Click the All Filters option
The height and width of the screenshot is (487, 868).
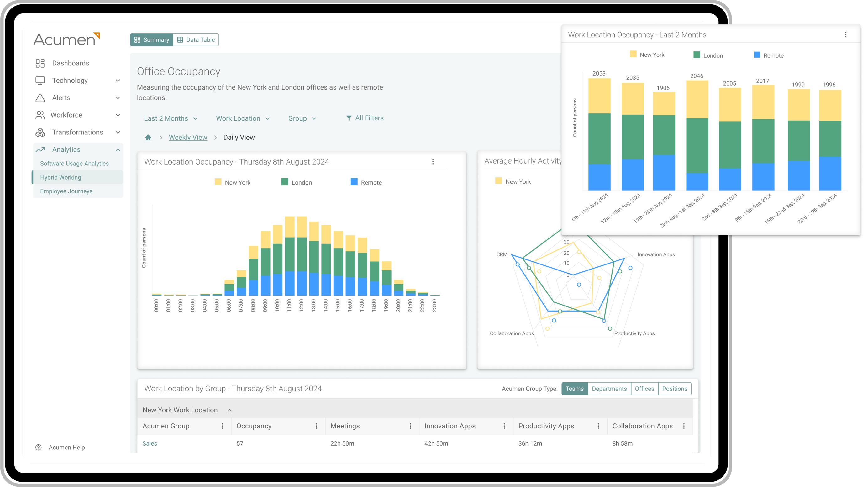[x=364, y=118]
